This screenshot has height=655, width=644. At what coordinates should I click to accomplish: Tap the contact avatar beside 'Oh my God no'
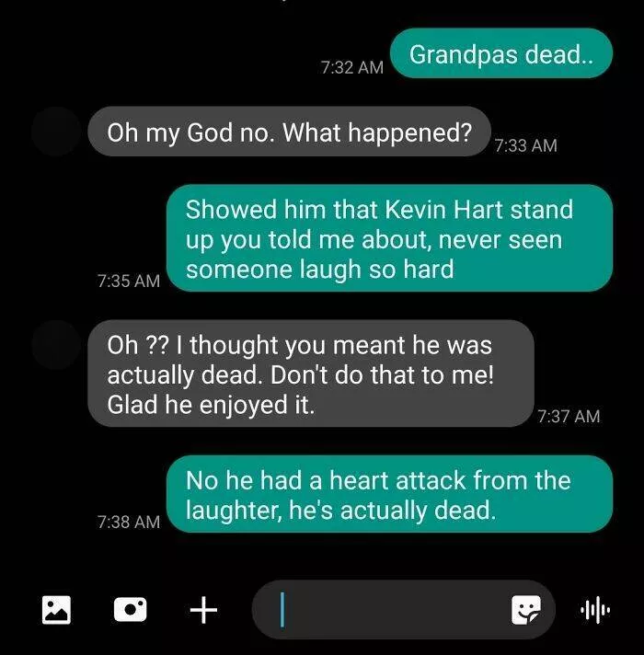point(56,132)
